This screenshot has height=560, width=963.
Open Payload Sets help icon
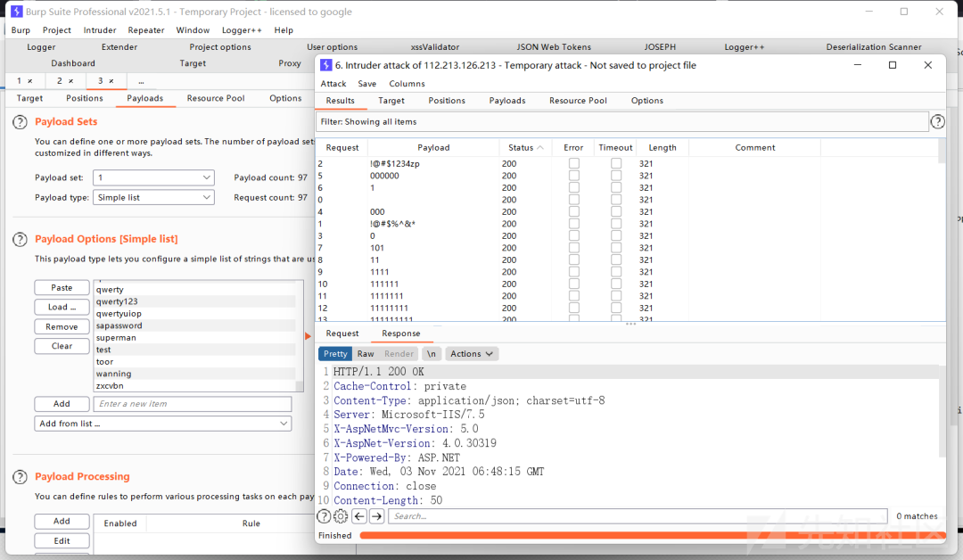pyautogui.click(x=20, y=122)
